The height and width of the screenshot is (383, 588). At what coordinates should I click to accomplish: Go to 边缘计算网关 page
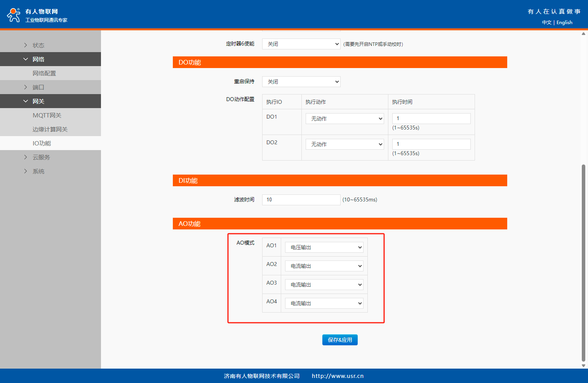pyautogui.click(x=50, y=129)
